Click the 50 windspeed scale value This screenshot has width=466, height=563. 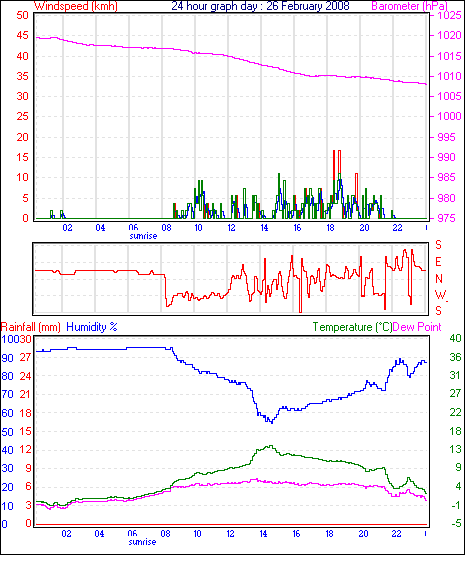tap(23, 15)
